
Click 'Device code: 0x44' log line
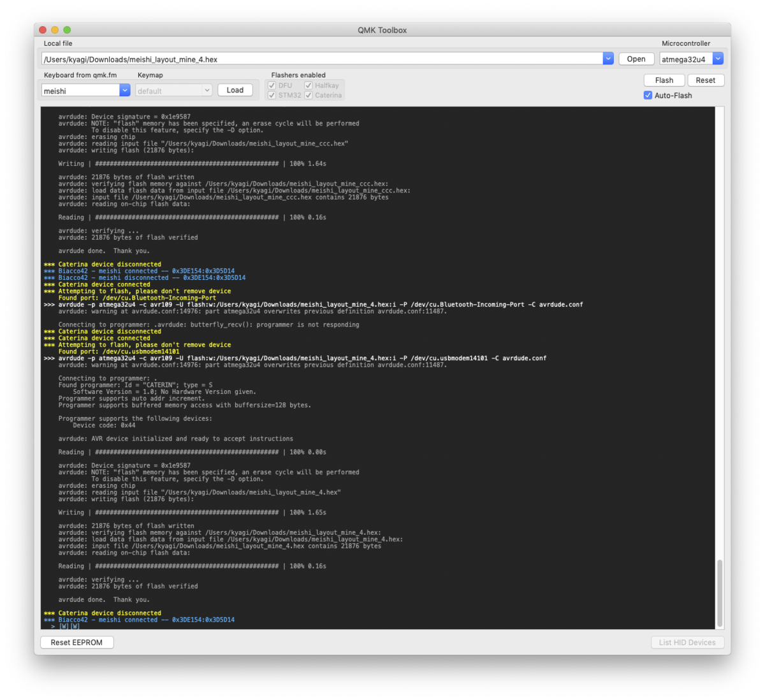click(x=104, y=425)
